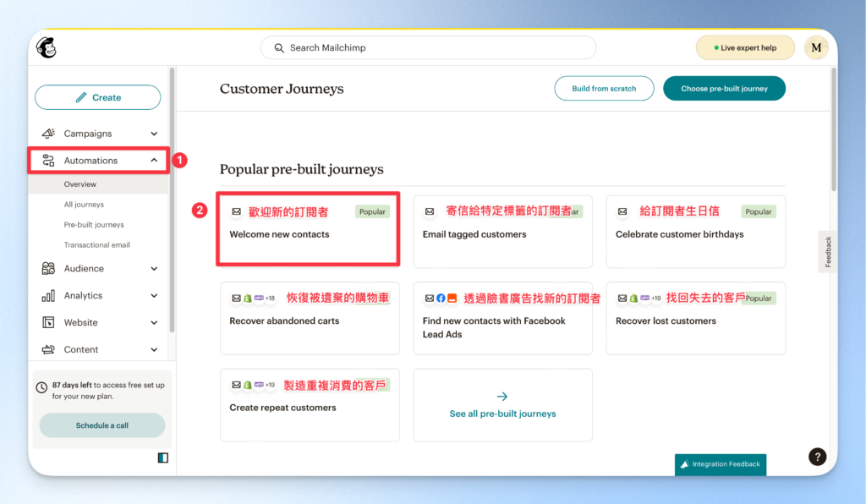Click envelope icon on Welcome new contacts
This screenshot has width=866, height=504.
pos(237,211)
